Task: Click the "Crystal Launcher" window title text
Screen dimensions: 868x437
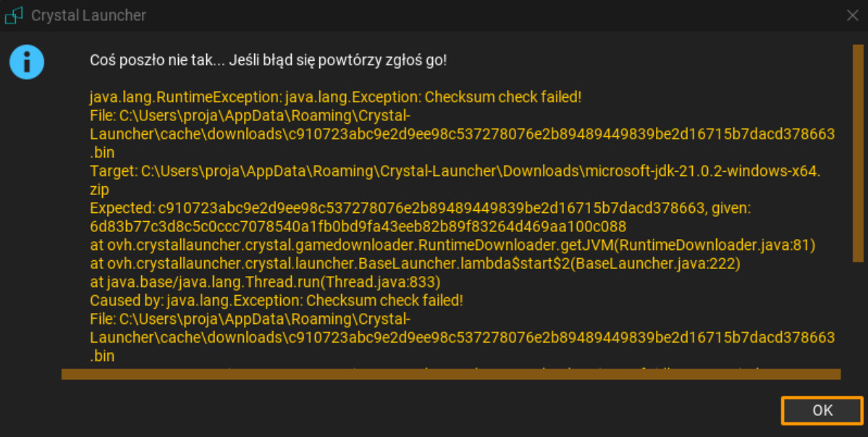Action: pyautogui.click(x=88, y=15)
